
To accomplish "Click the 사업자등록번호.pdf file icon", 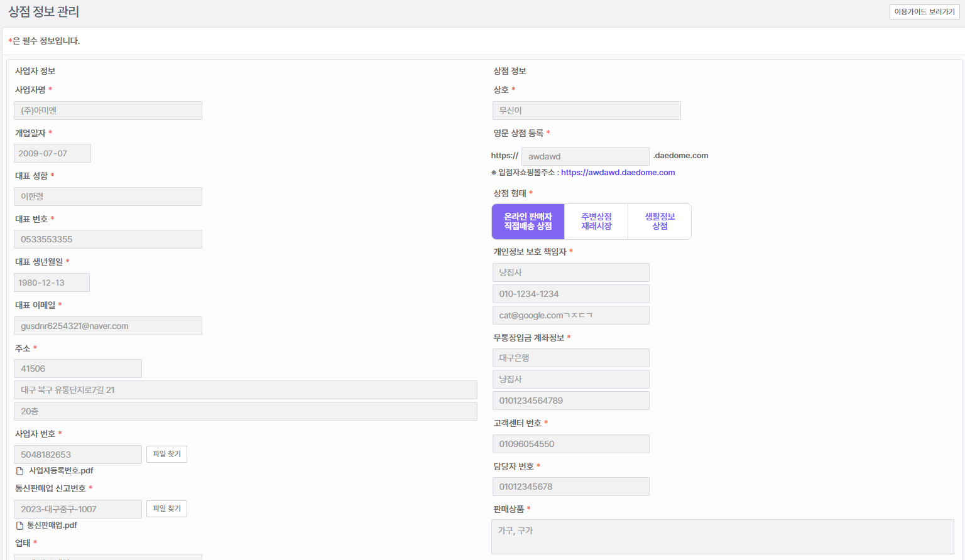I will pyautogui.click(x=20, y=471).
